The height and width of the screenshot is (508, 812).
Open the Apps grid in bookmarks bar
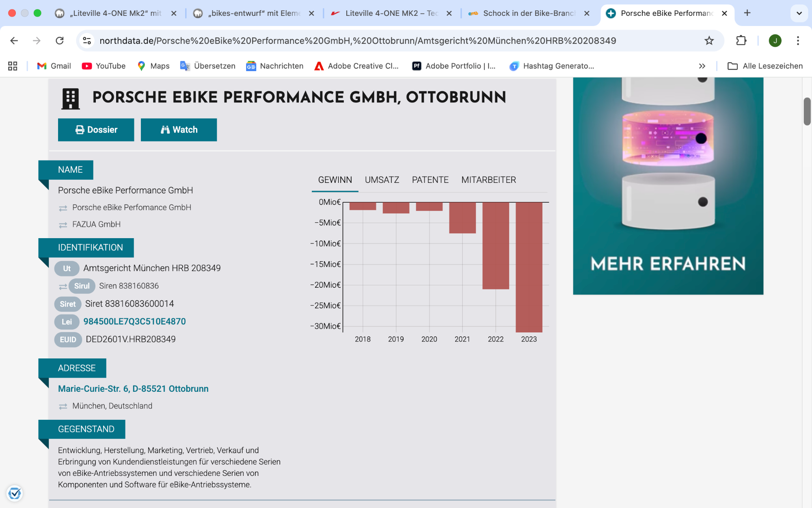[13, 66]
